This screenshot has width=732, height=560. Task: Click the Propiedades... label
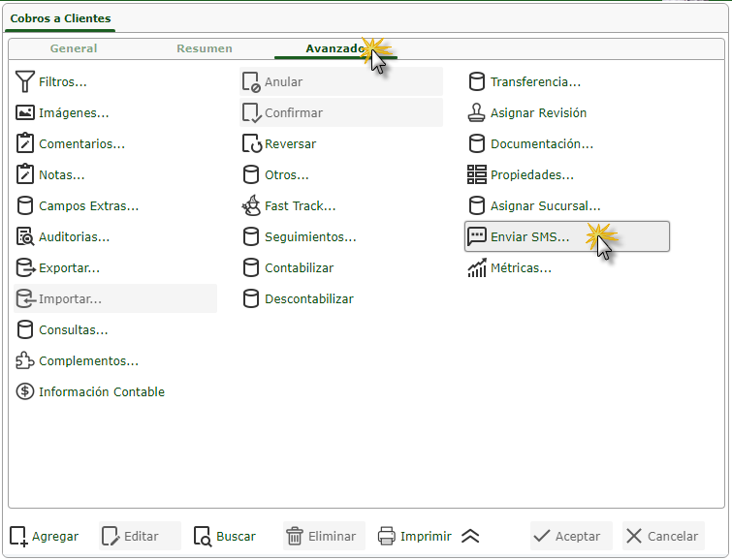[x=531, y=175]
